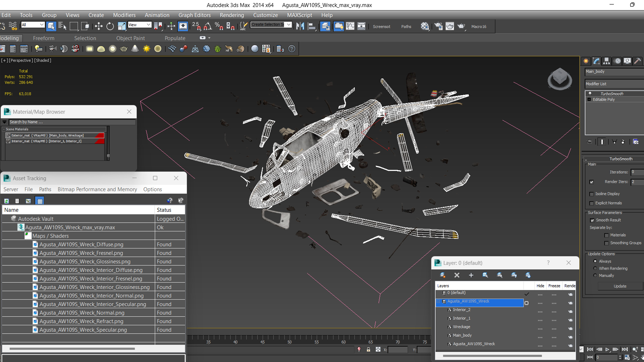Switch to the Object Paint ribbon tab
This screenshot has height=362, width=644.
[130, 38]
